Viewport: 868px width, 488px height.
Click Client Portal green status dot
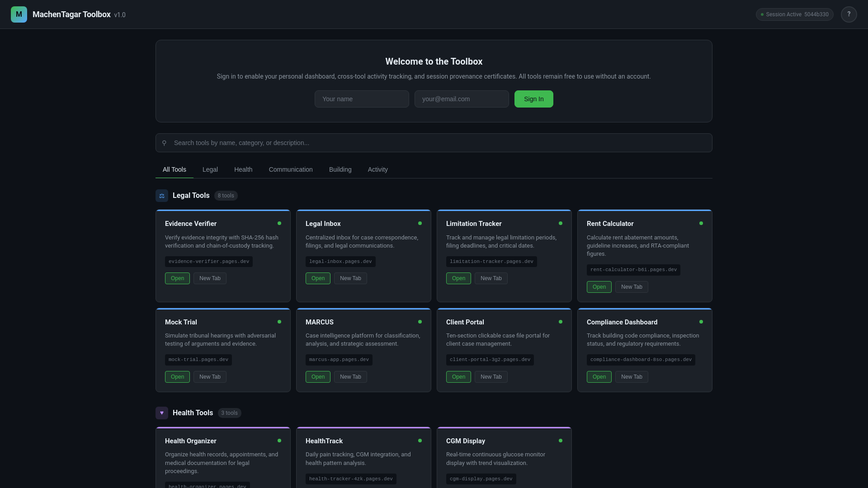click(x=561, y=322)
